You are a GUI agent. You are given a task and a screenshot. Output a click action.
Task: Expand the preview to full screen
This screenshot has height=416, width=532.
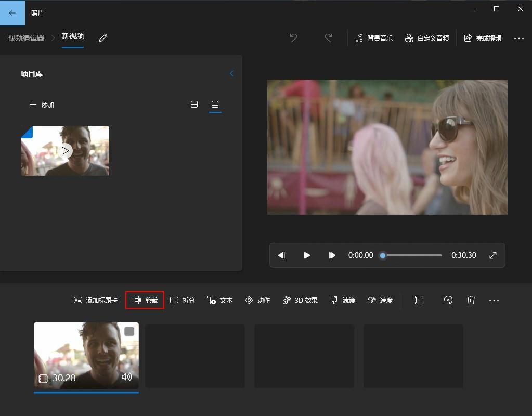click(x=493, y=255)
